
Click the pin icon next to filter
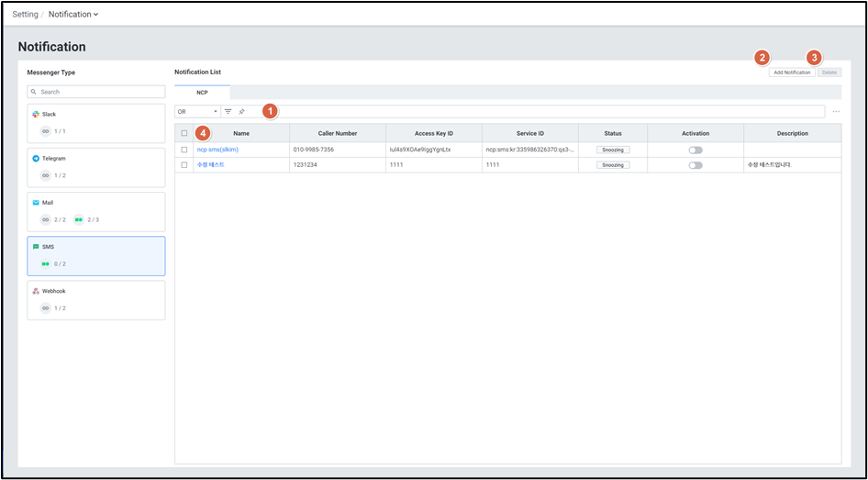(x=241, y=111)
